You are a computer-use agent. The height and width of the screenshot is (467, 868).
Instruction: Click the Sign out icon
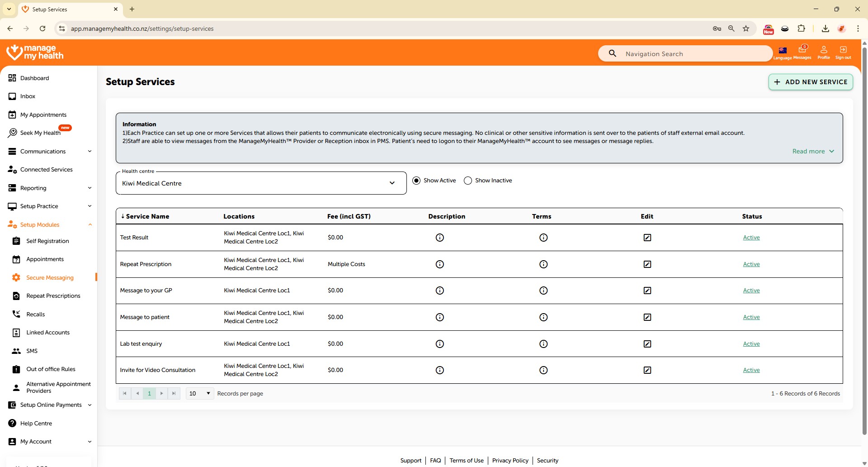[x=843, y=52]
